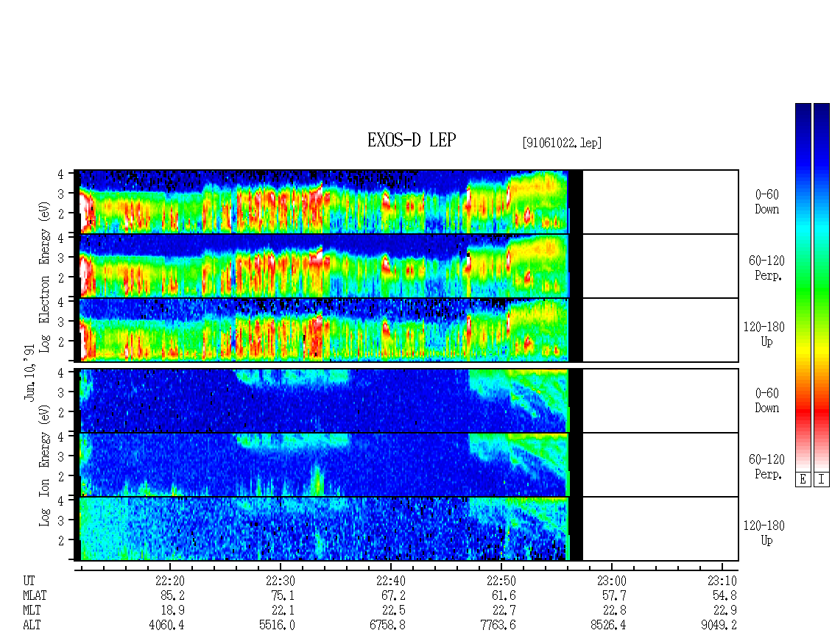Click the ion color scale bar above I
832x644 pixels.
(822, 286)
